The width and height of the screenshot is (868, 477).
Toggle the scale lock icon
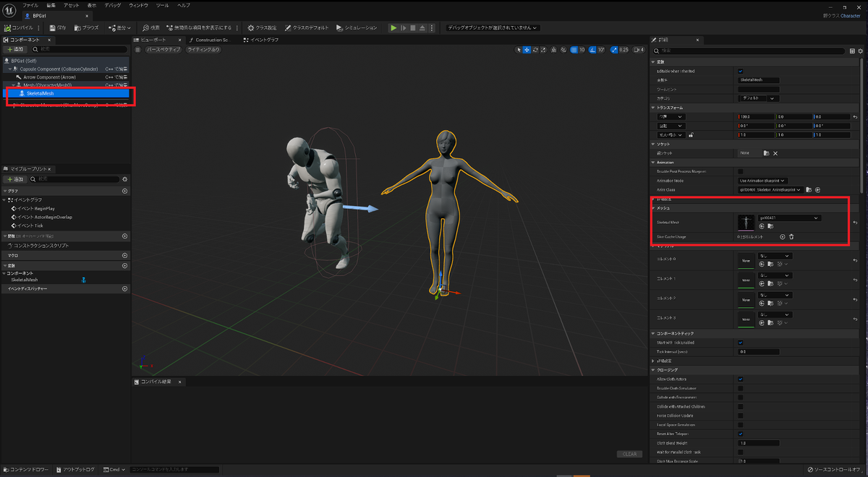(692, 134)
